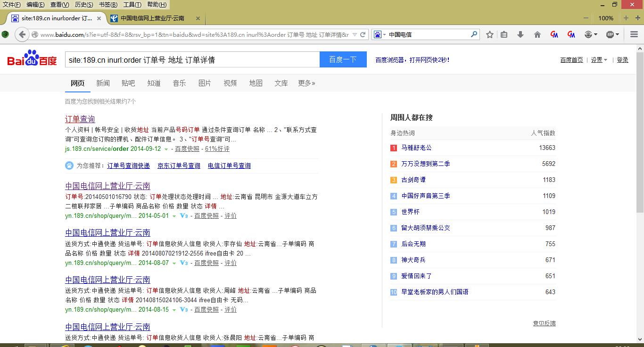644x347 pixels.
Task: Click the 100% zoom level indicator
Action: click(x=606, y=18)
